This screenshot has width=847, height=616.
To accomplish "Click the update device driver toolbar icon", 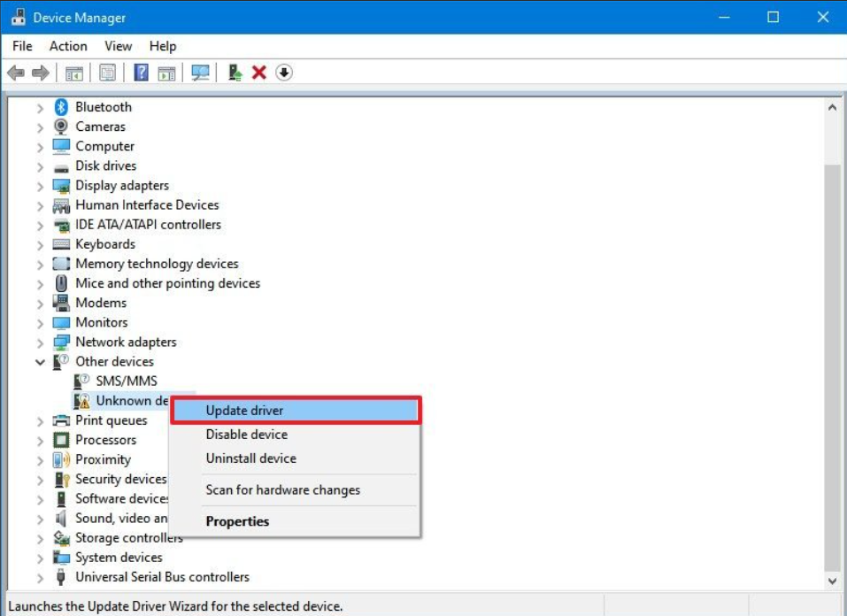I will click(235, 73).
